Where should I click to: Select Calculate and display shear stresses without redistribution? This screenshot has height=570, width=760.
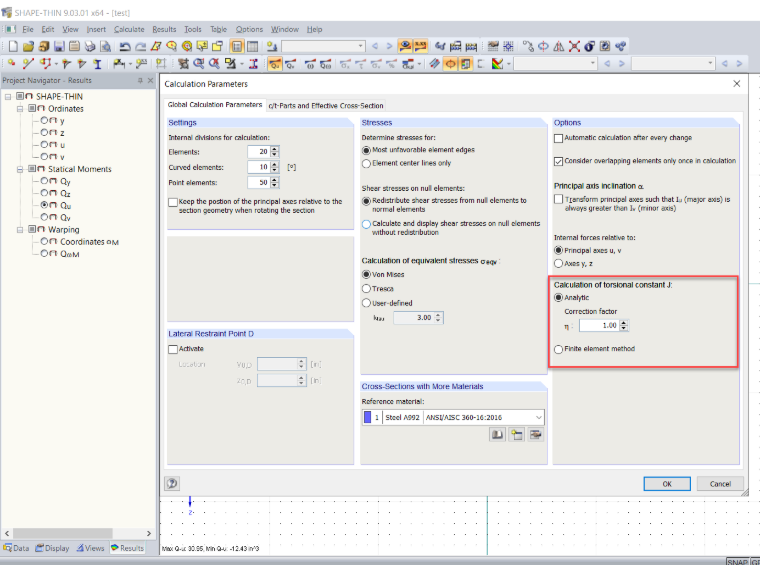pos(366,224)
